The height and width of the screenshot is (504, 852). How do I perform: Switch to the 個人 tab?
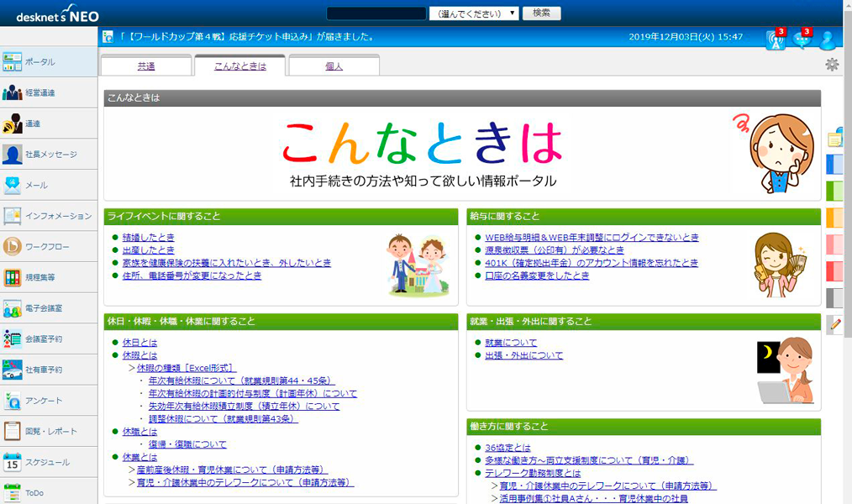[x=334, y=66]
